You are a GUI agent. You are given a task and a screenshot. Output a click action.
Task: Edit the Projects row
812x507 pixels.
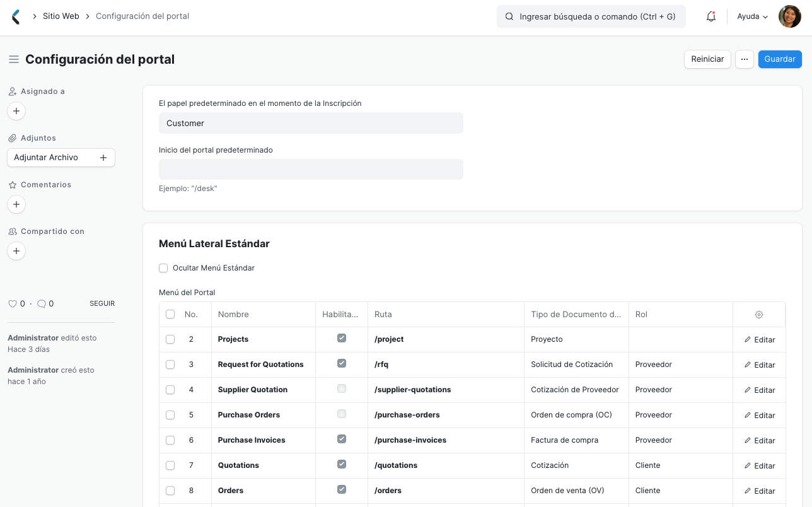(x=759, y=339)
